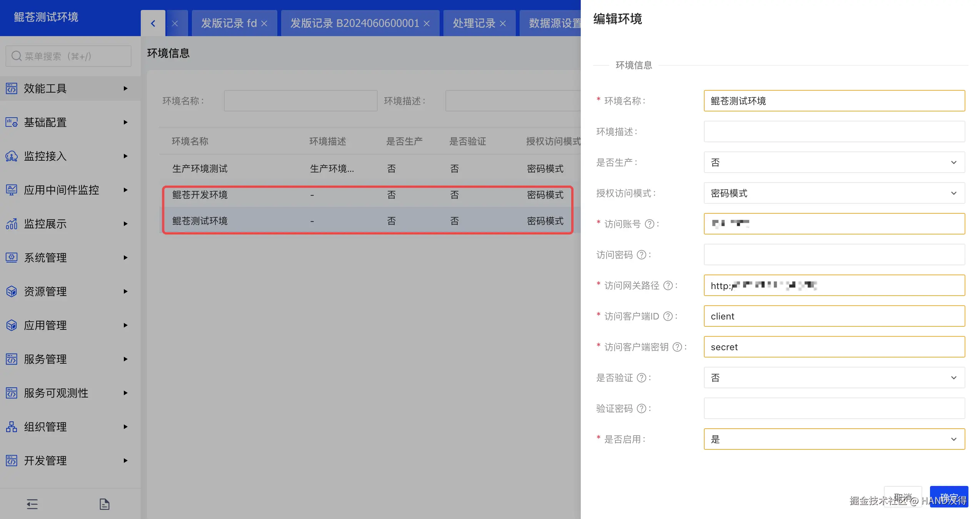The height and width of the screenshot is (519, 980).
Task: Switch to 发版记录 B2024060600001 tab
Action: point(354,23)
